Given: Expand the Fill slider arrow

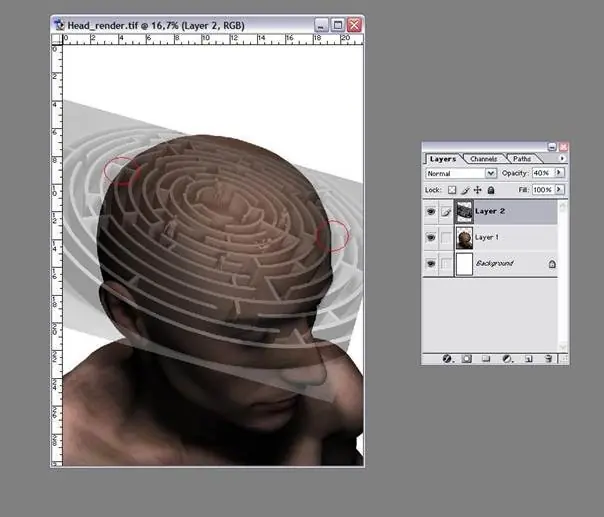Looking at the screenshot, I should tap(559, 189).
